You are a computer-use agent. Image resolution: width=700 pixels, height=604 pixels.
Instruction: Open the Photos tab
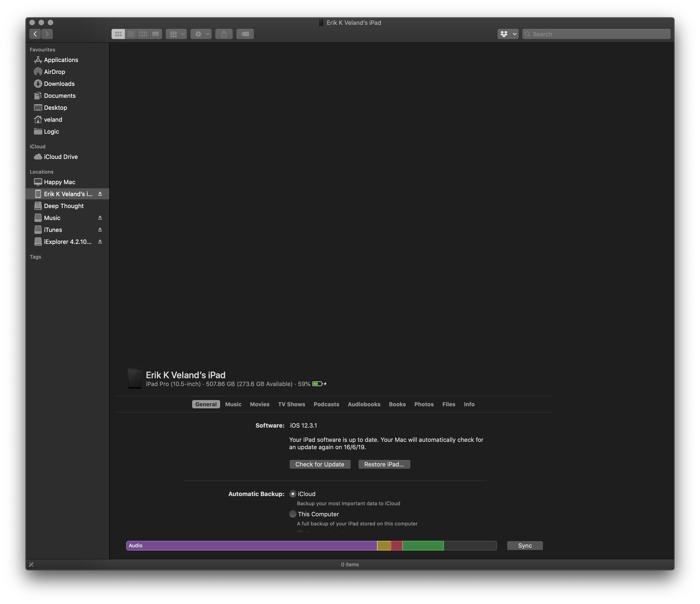click(x=424, y=404)
